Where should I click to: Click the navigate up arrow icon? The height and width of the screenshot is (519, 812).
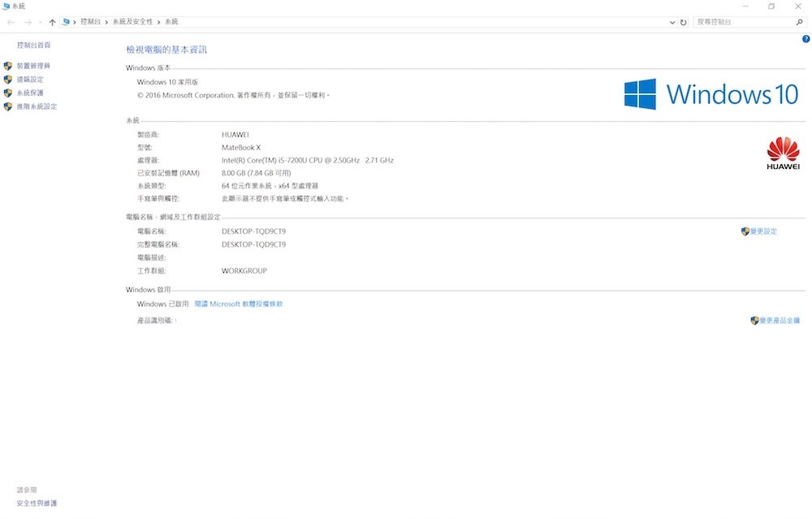coord(53,22)
